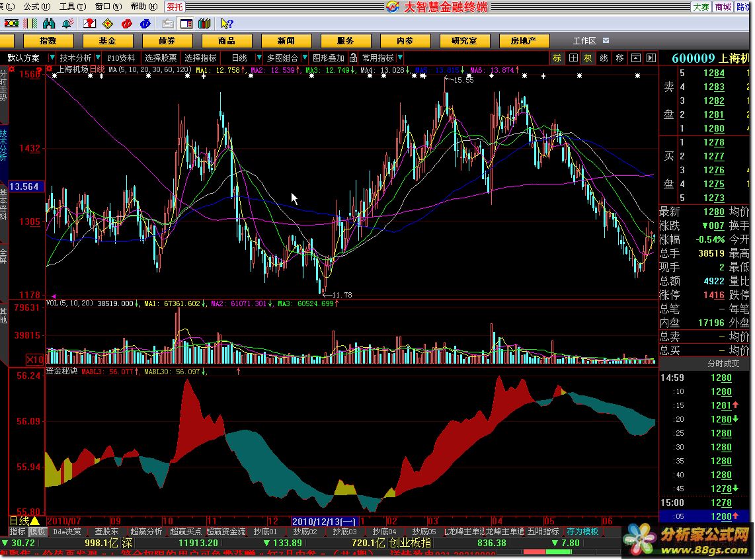Image resolution: width=755 pixels, height=560 pixels.
Task: Activate the context help cursor icon
Action: [x=227, y=24]
